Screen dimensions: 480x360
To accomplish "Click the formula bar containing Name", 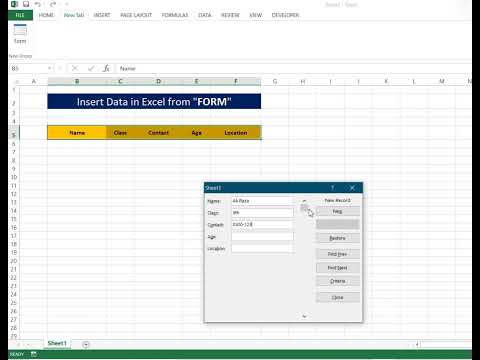I will click(x=293, y=68).
